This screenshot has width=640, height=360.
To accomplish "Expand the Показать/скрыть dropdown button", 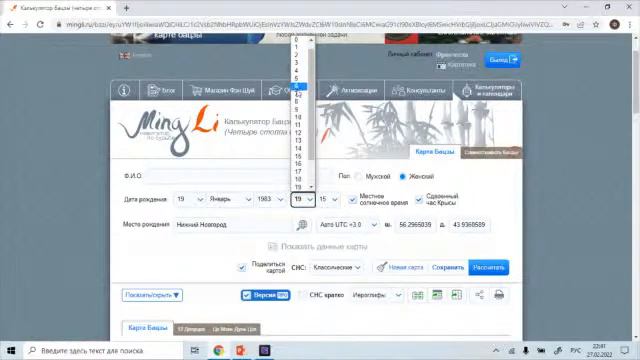I will click(x=152, y=295).
